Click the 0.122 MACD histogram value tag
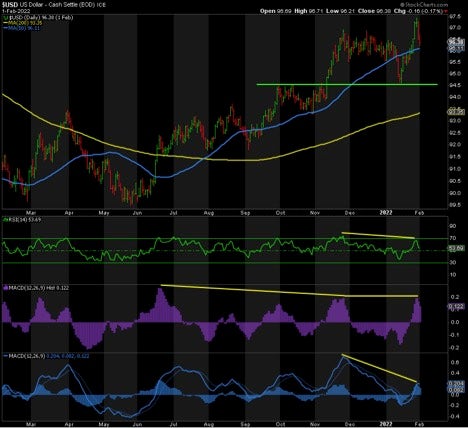The image size is (468, 428). pyautogui.click(x=456, y=306)
